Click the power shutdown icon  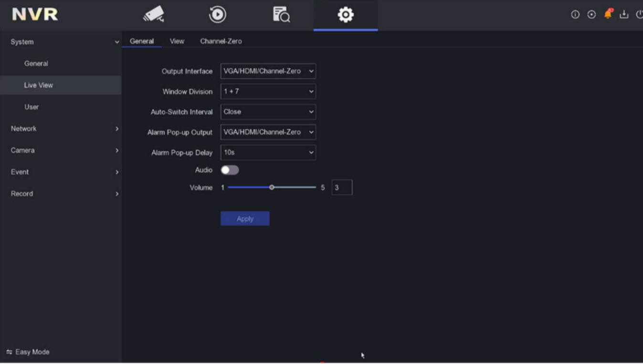[x=639, y=15]
